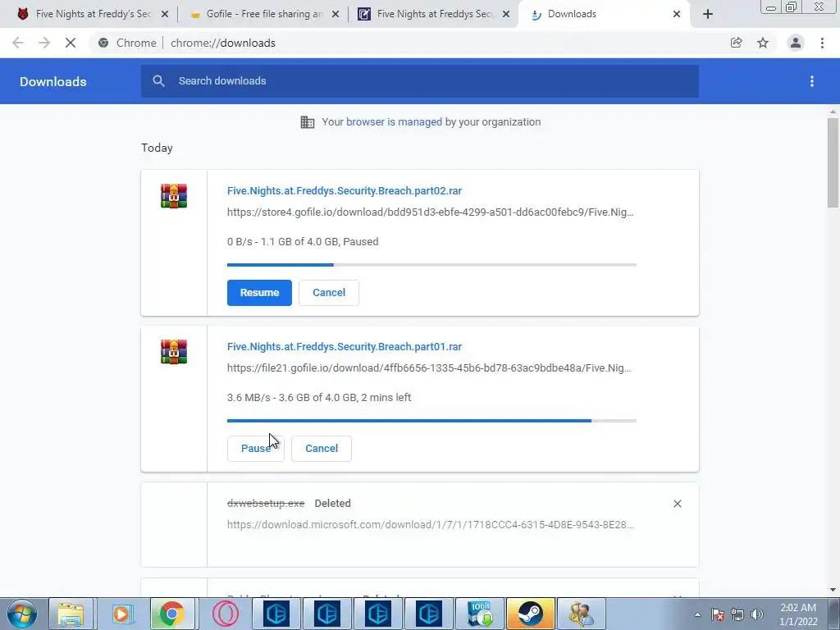840x630 pixels.
Task: Open the IObit taskbar icon
Action: [479, 614]
